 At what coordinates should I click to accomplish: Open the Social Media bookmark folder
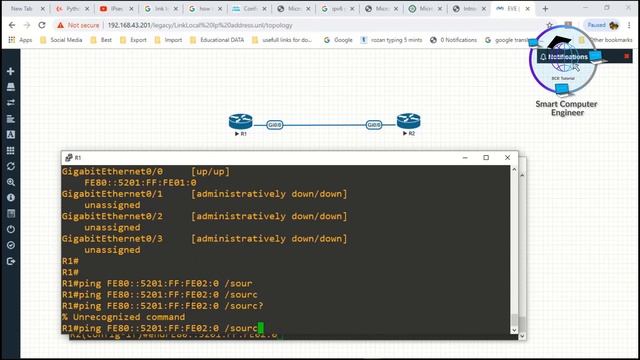click(x=61, y=40)
